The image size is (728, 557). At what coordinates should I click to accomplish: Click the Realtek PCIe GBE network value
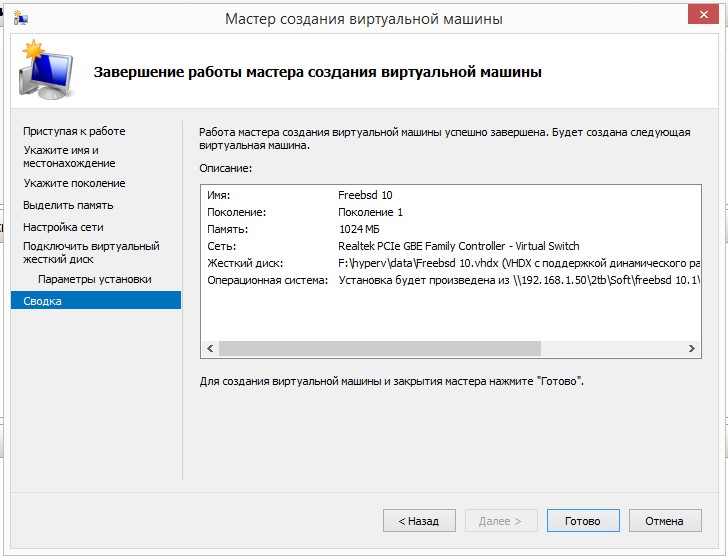tap(459, 246)
